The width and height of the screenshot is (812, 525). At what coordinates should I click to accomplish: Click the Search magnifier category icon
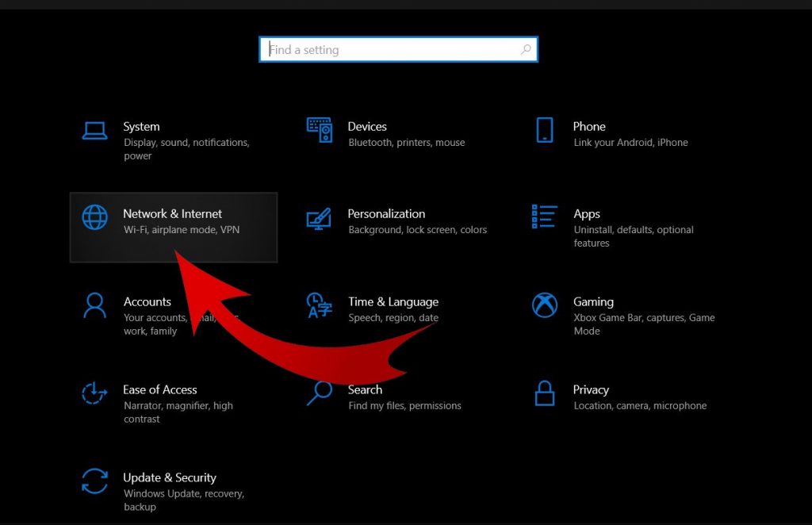pos(320,393)
